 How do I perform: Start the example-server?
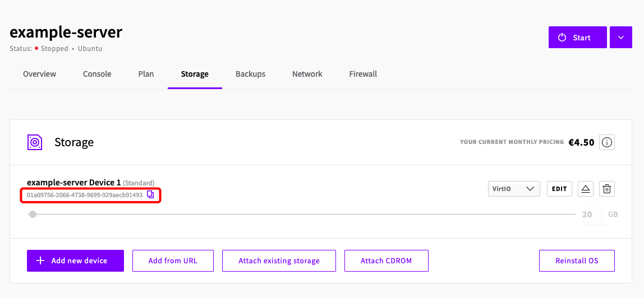[x=577, y=38]
